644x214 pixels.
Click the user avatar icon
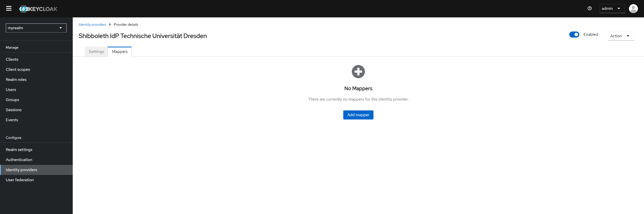click(x=633, y=9)
